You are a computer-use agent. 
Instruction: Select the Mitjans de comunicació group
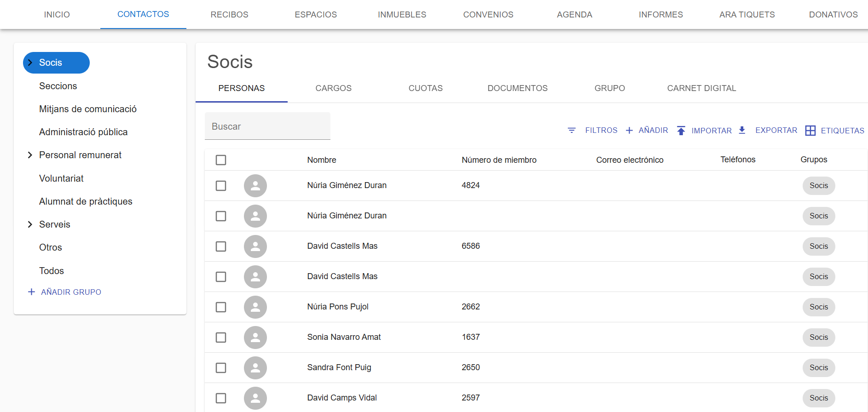[x=88, y=109]
